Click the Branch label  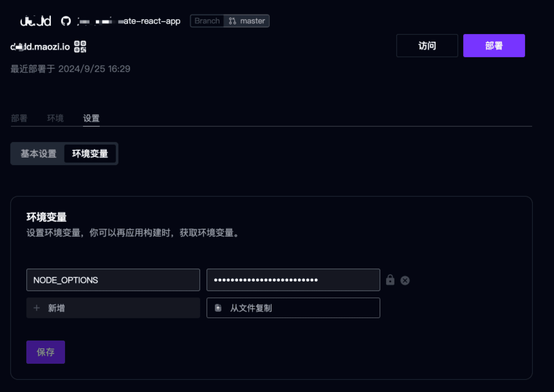[207, 21]
